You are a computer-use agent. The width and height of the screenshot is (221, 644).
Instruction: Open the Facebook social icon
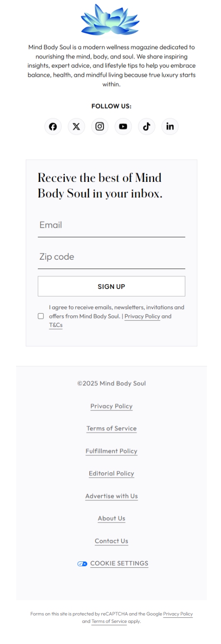(53, 127)
